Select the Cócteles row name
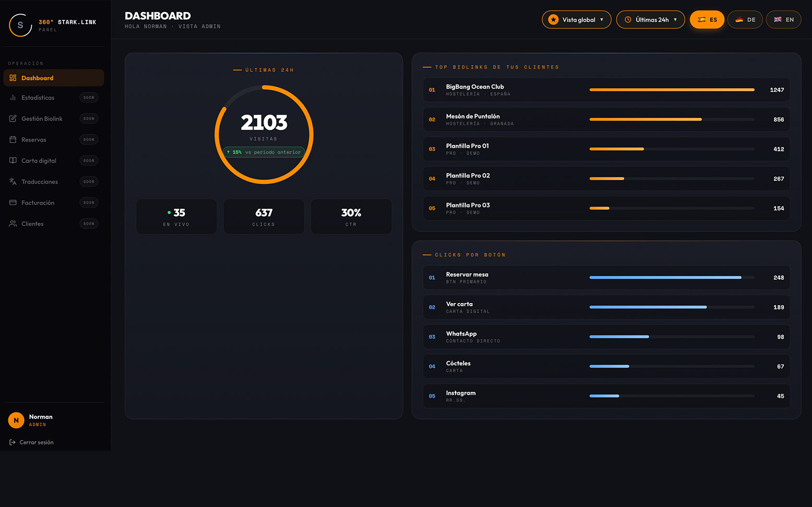812x507 pixels. [458, 364]
